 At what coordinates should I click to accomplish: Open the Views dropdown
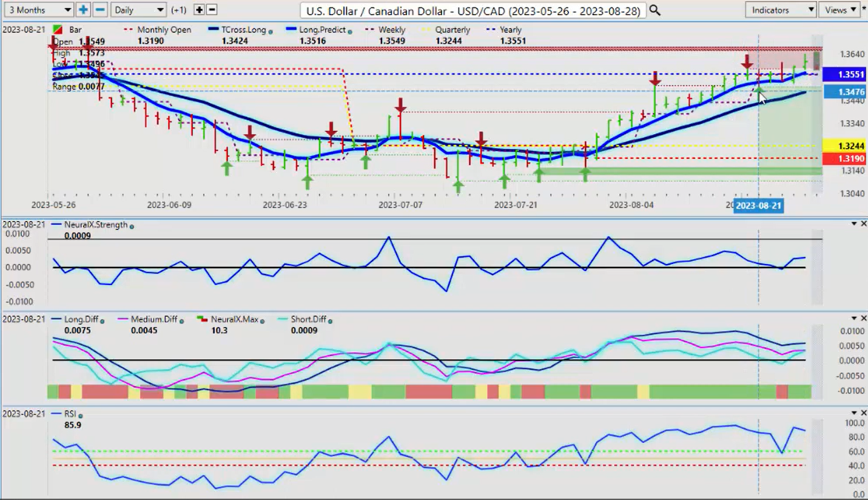click(x=839, y=10)
